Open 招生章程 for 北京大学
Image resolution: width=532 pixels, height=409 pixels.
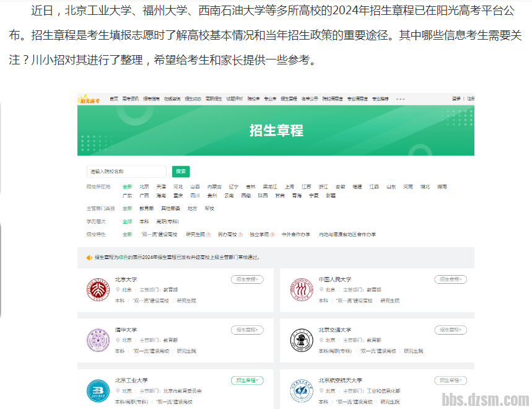pos(247,279)
